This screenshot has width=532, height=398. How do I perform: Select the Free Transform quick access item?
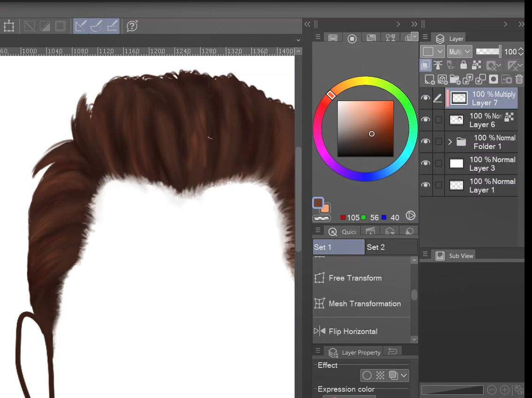pyautogui.click(x=355, y=278)
